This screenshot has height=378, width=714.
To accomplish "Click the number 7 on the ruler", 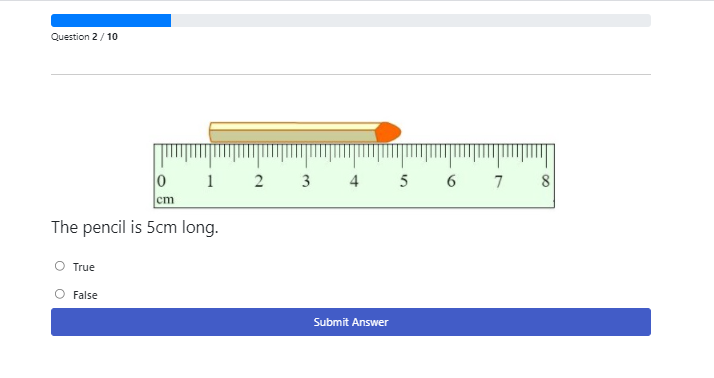I will (499, 181).
